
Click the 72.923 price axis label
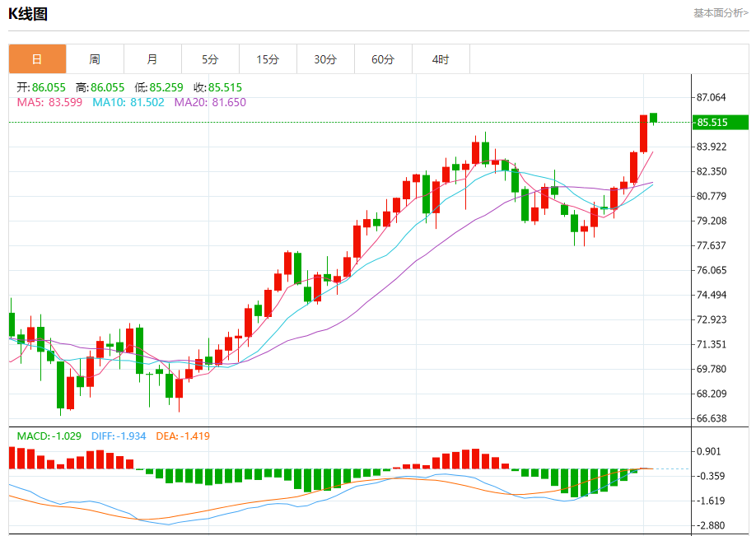(712, 319)
